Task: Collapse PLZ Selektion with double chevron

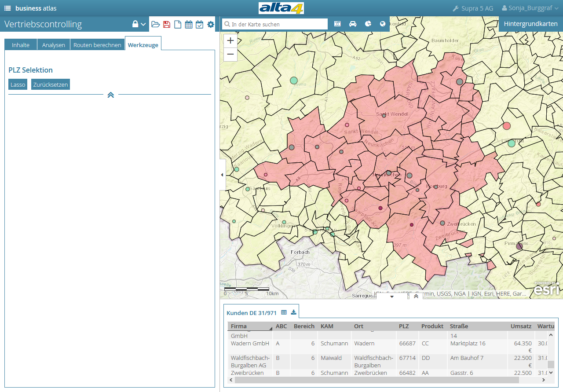Action: pyautogui.click(x=111, y=95)
